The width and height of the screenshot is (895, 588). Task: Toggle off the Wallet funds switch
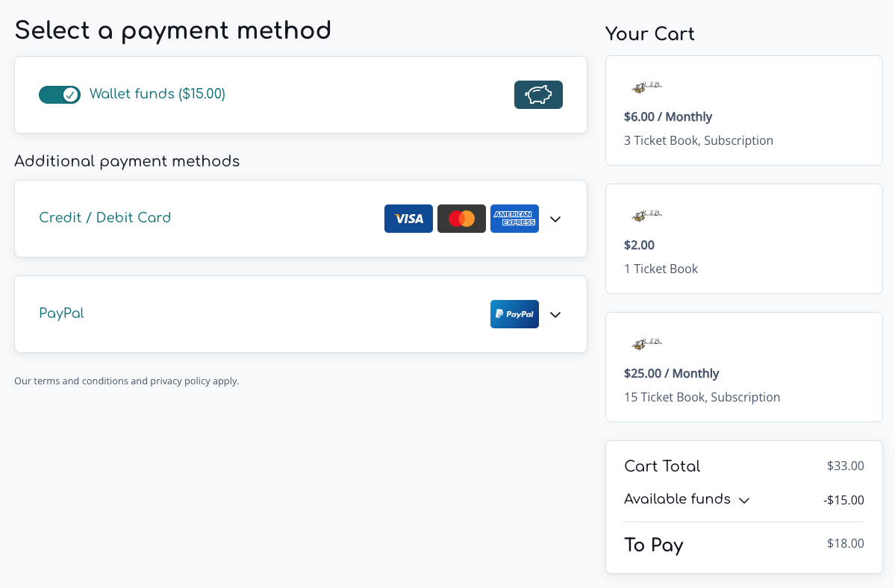[x=60, y=95]
